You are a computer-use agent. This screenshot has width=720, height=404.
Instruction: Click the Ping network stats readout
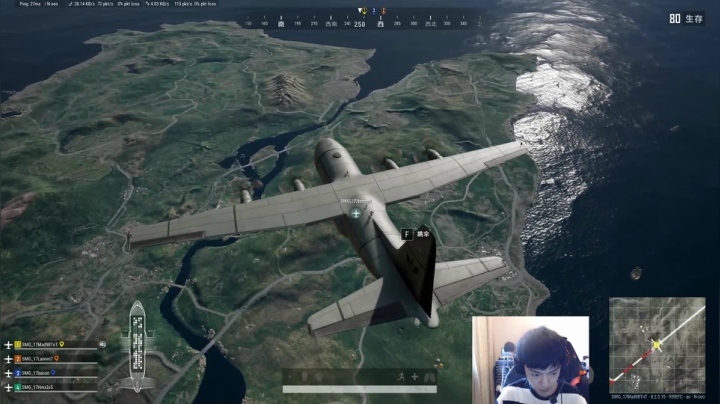click(118, 4)
